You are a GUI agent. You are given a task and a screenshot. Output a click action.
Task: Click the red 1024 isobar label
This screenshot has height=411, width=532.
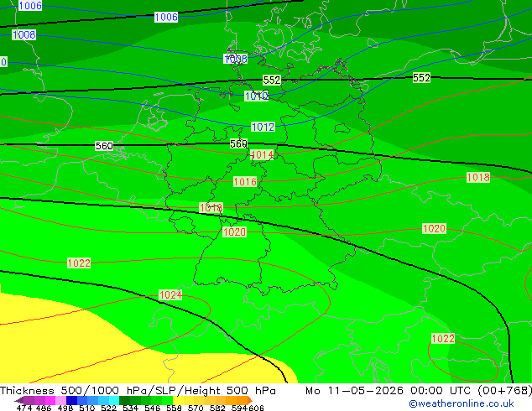point(170,294)
